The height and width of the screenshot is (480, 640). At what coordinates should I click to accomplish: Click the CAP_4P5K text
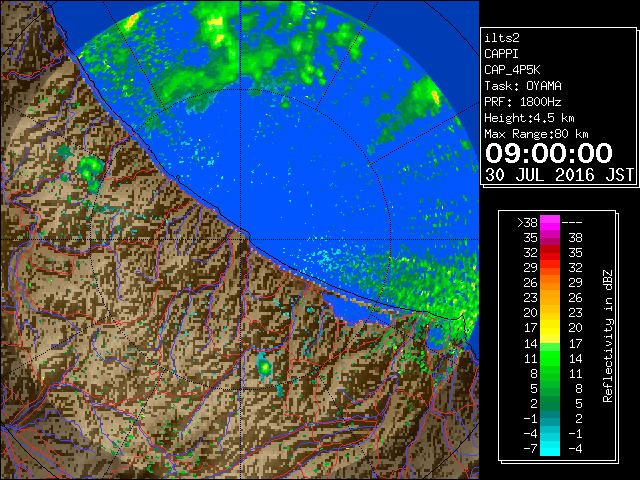coord(512,70)
